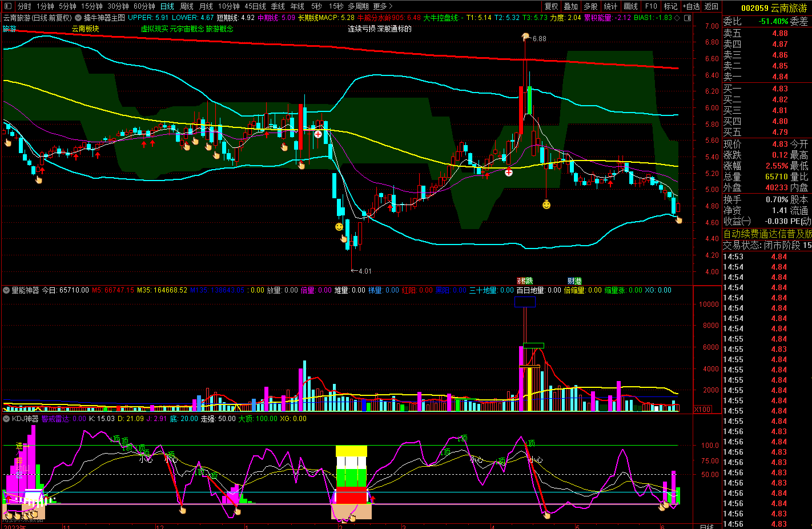The height and width of the screenshot is (529, 812).
Task: Select the 60分钟 period tab
Action: (x=144, y=6)
